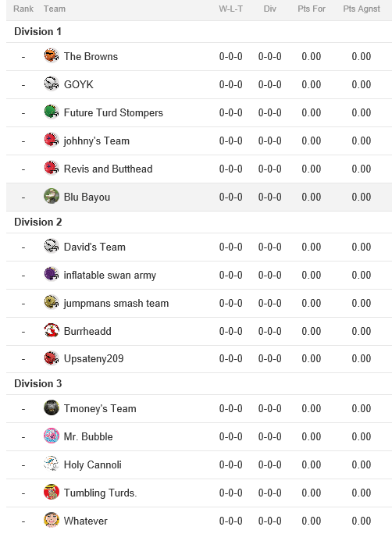The width and height of the screenshot is (392, 548).
Task: Click Mr. Bubble pink avatar icon
Action: coord(52,436)
